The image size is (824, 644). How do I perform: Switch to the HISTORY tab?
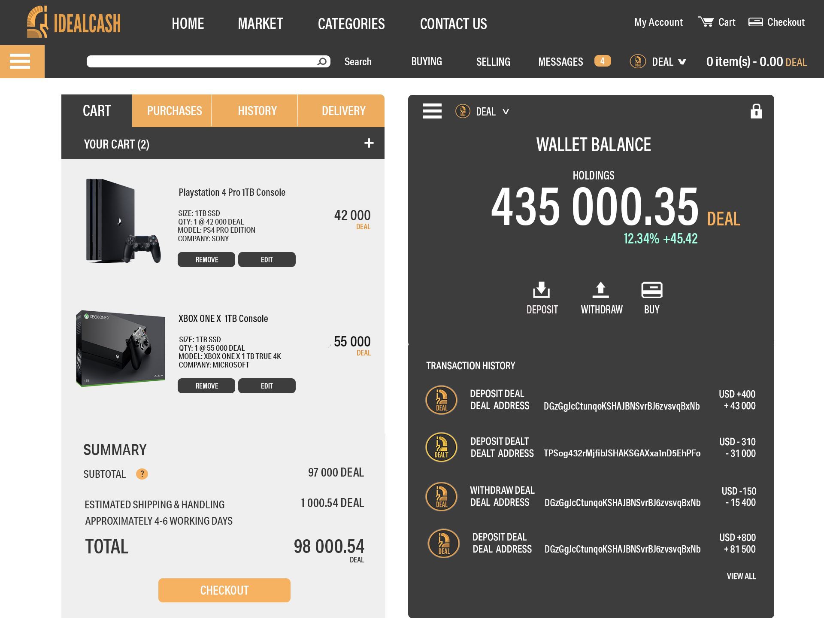[x=254, y=111]
